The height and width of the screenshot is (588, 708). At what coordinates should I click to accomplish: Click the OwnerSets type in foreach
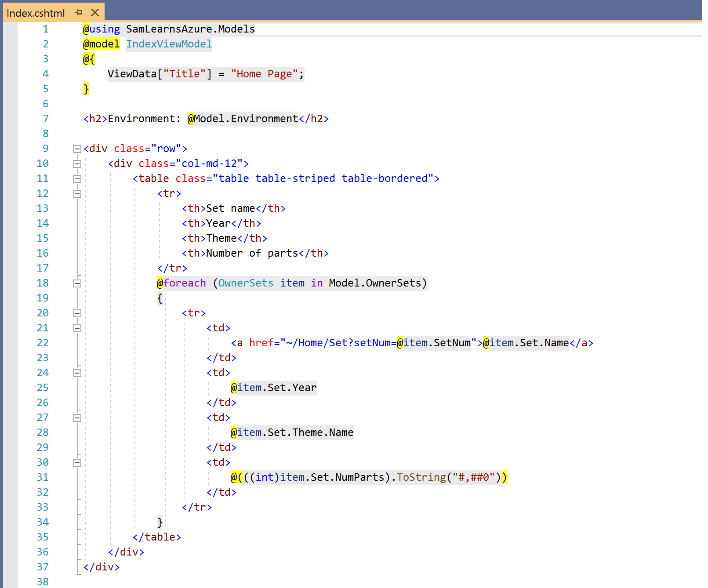[245, 283]
